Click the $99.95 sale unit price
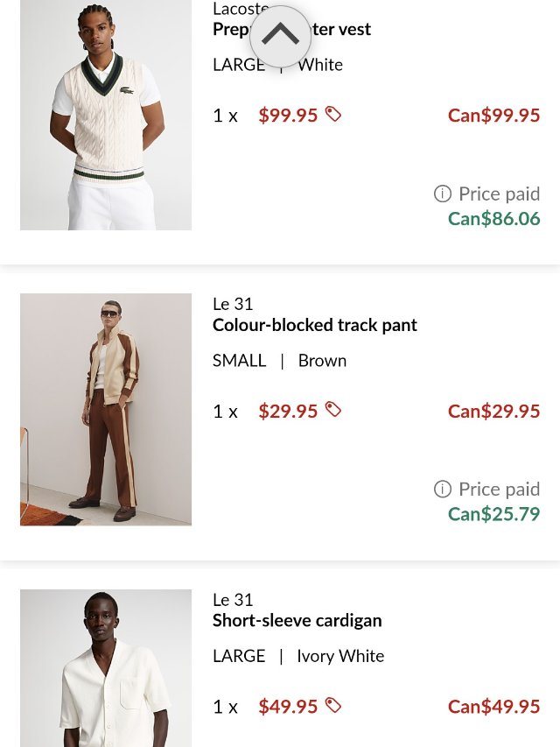This screenshot has height=747, width=560. pyautogui.click(x=288, y=115)
